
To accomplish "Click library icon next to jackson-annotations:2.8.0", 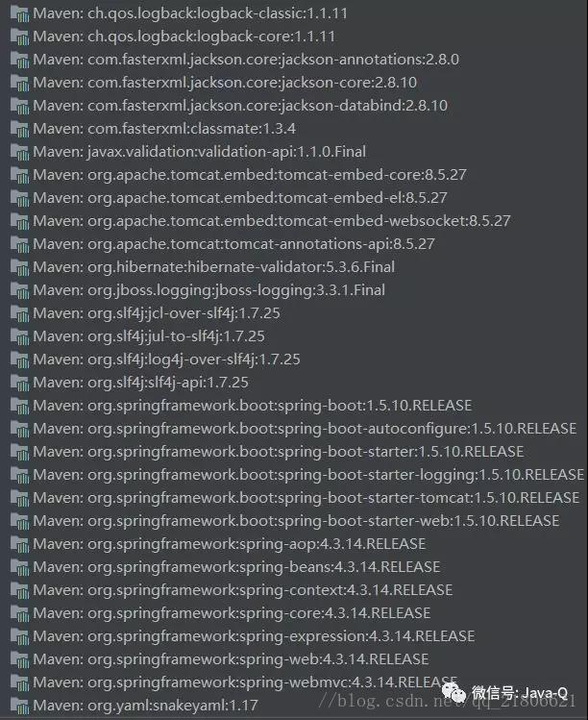I will (x=20, y=60).
